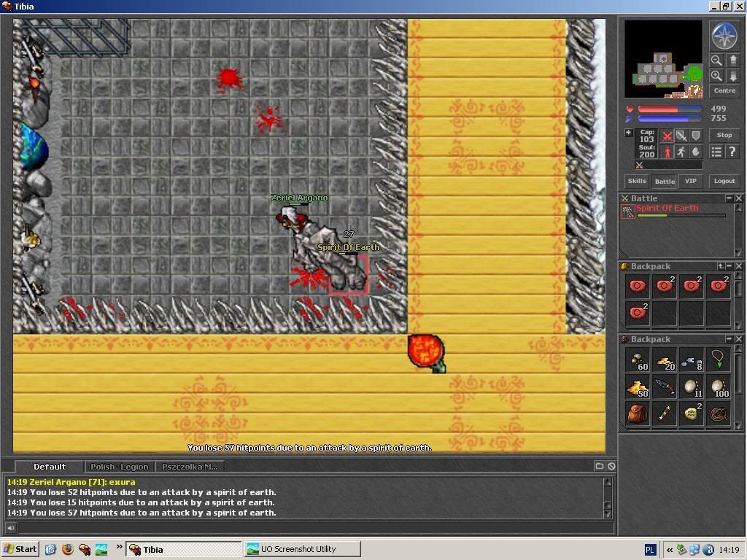Viewport: 747px width, 560px height.
Task: Open help via question mark icon
Action: (x=732, y=152)
